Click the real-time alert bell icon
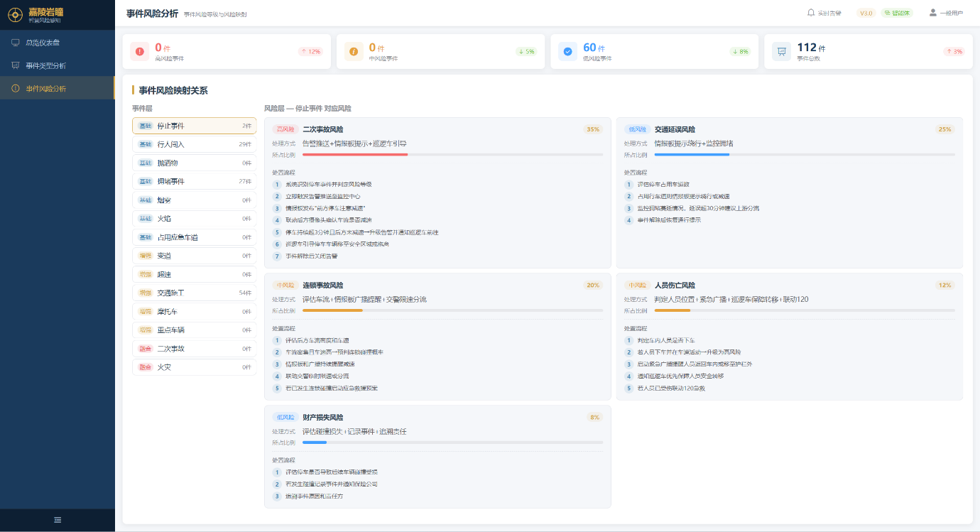This screenshot has height=532, width=980. point(811,13)
